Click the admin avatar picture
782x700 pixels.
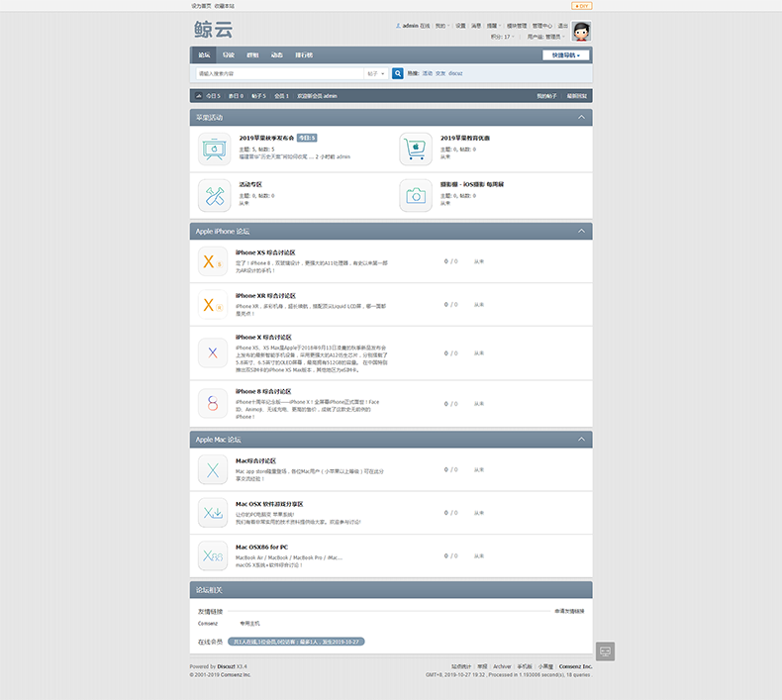581,31
